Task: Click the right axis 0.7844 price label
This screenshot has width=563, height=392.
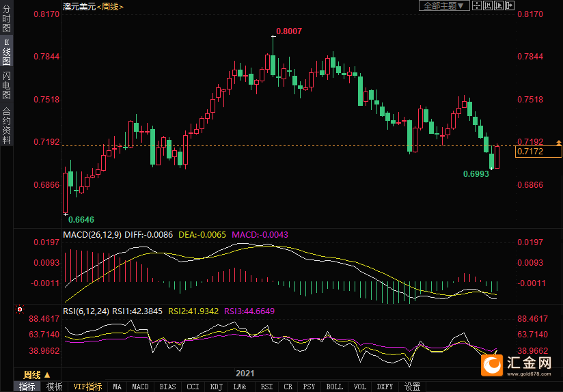Action: (530, 57)
